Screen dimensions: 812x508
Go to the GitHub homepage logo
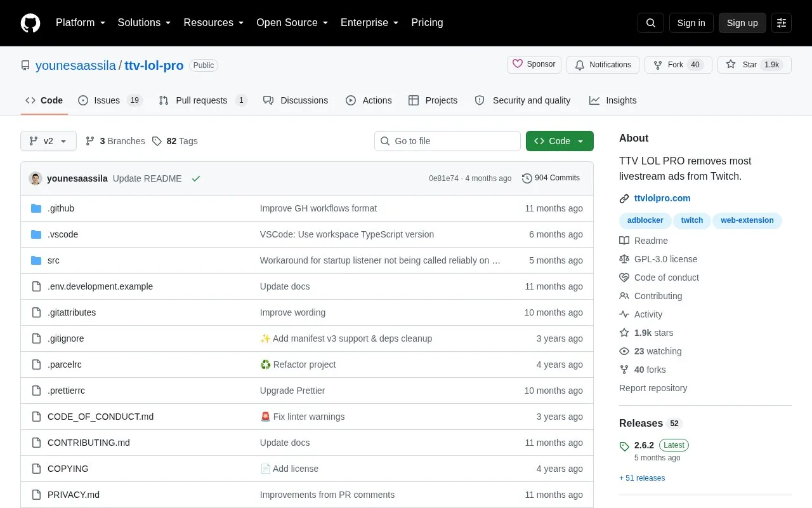click(30, 23)
